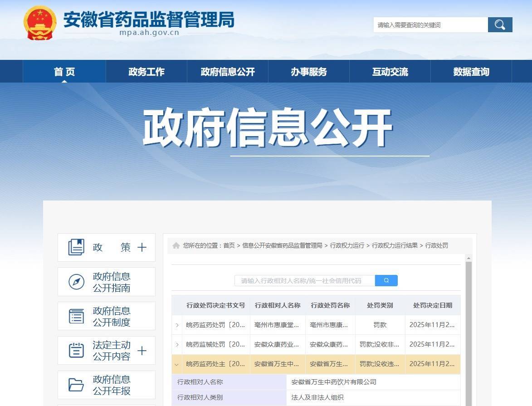Screen dimensions: 532x406
Task: Open the folder icon for 政府信息公开年报
Action: [76, 385]
